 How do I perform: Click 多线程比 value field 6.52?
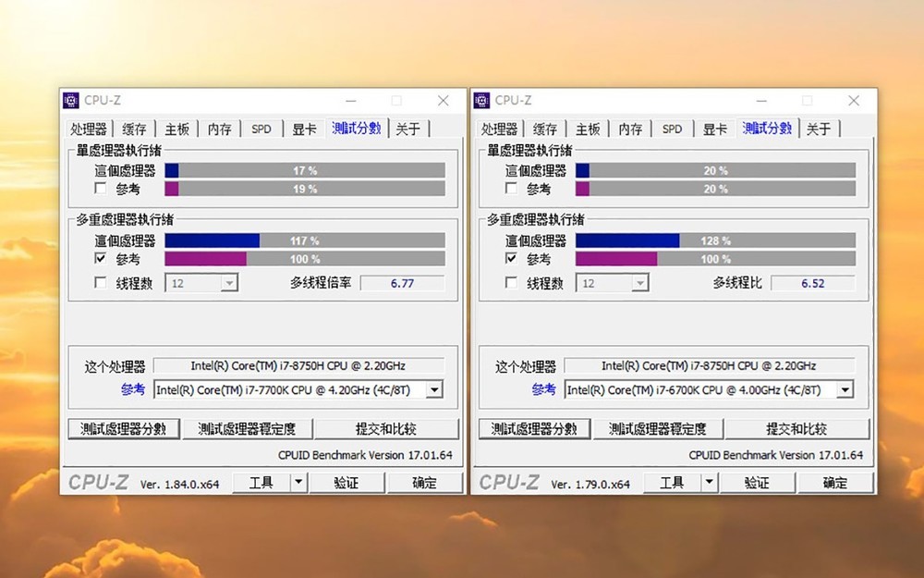pyautogui.click(x=813, y=283)
